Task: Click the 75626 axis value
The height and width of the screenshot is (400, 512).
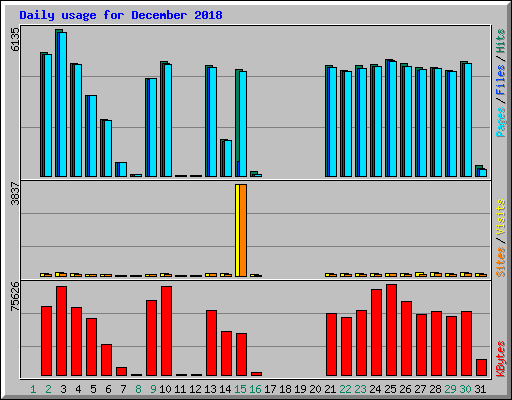Action: click(x=15, y=296)
